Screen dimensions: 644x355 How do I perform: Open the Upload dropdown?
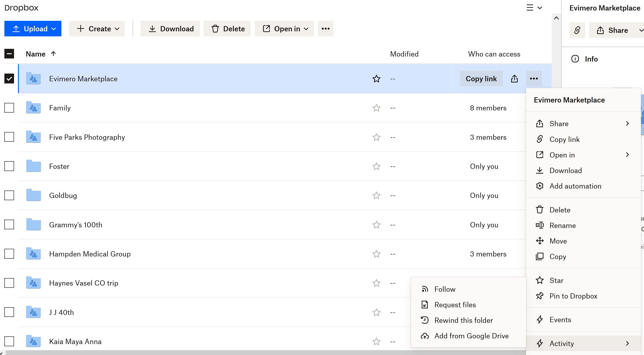click(33, 28)
